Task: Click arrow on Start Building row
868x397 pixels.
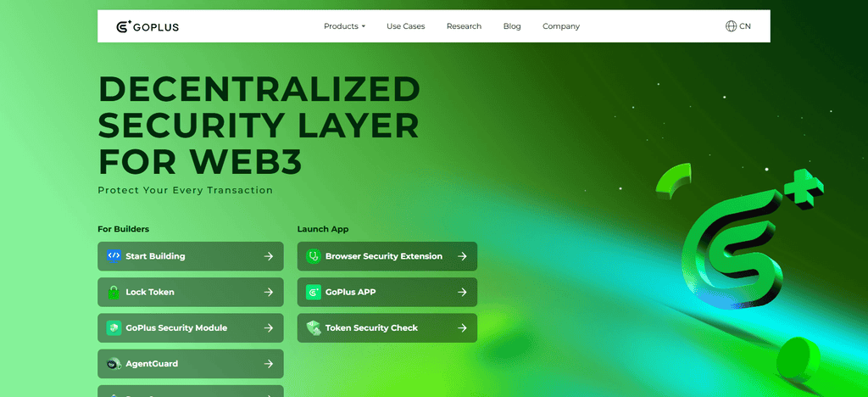Action: [x=269, y=256]
